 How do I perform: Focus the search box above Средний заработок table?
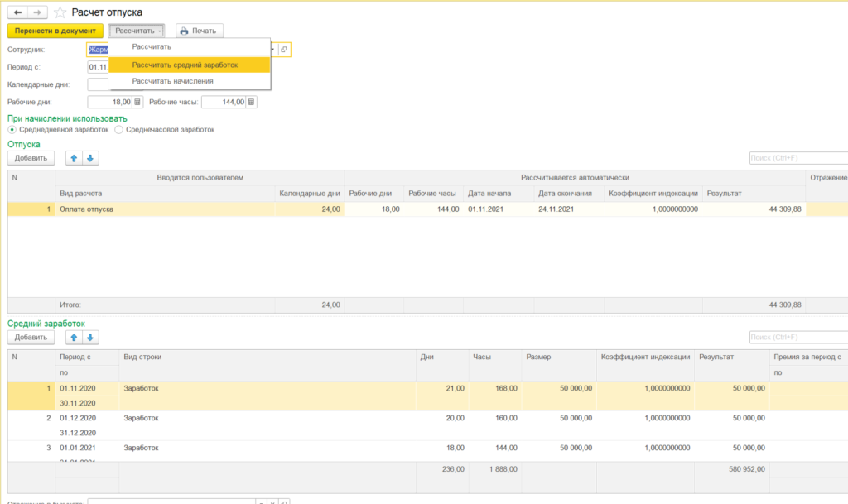point(798,338)
